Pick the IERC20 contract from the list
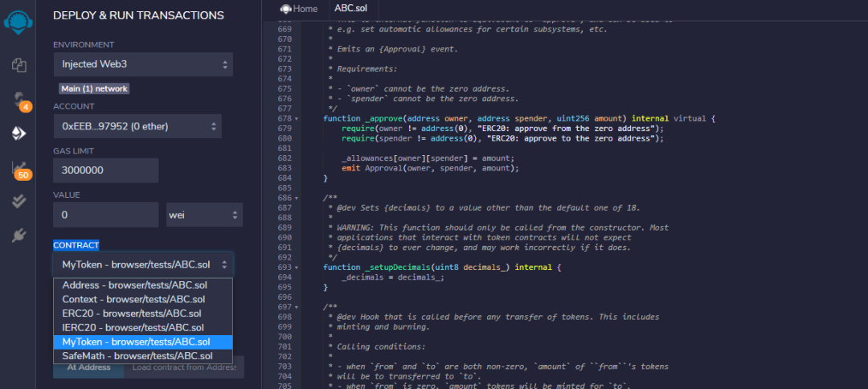The height and width of the screenshot is (389, 868). click(x=133, y=328)
